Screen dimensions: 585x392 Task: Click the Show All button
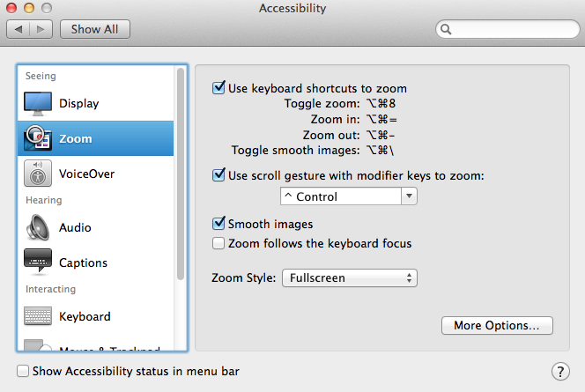tap(95, 29)
